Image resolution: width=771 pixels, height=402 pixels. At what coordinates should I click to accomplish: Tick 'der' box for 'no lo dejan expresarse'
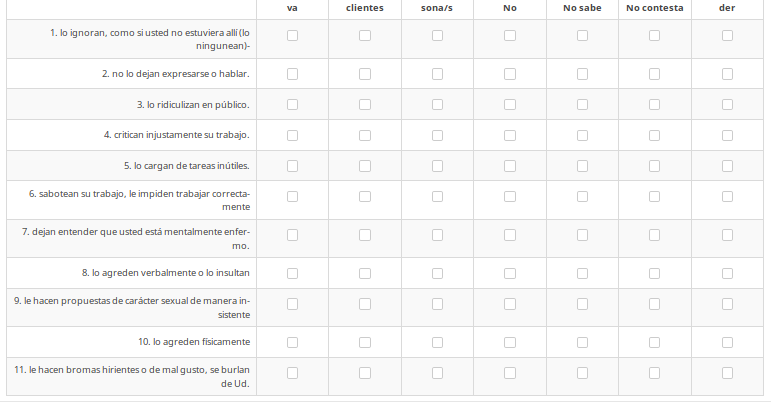[727, 74]
